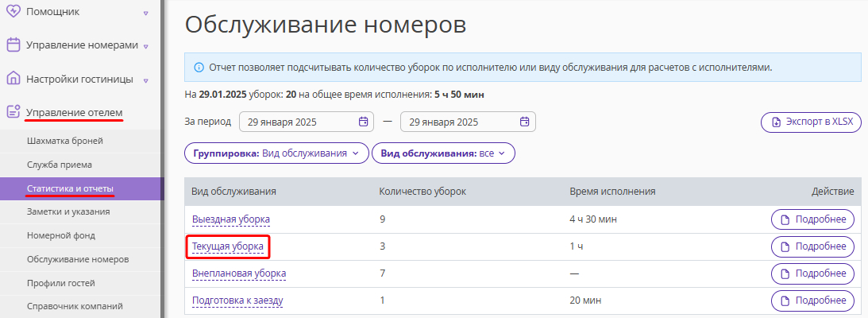Viewport: 868px width, 318px height.
Task: Click the summary total 5 ч 50 мин
Action: pyautogui.click(x=459, y=95)
